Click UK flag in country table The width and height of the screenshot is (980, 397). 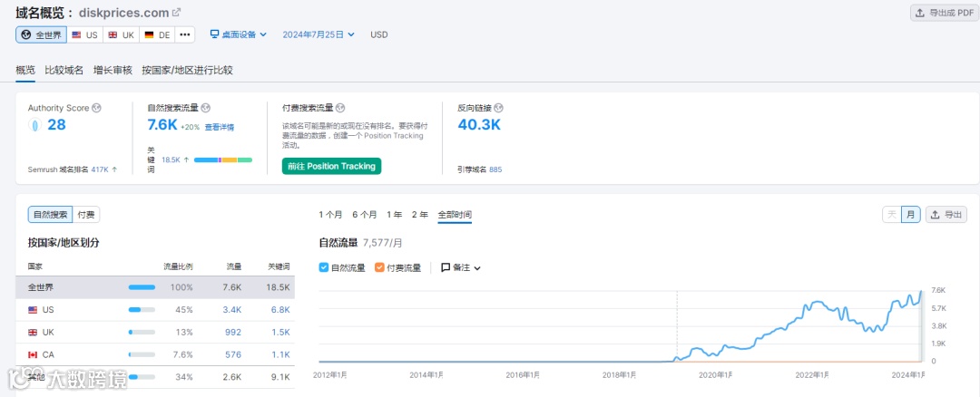[33, 332]
